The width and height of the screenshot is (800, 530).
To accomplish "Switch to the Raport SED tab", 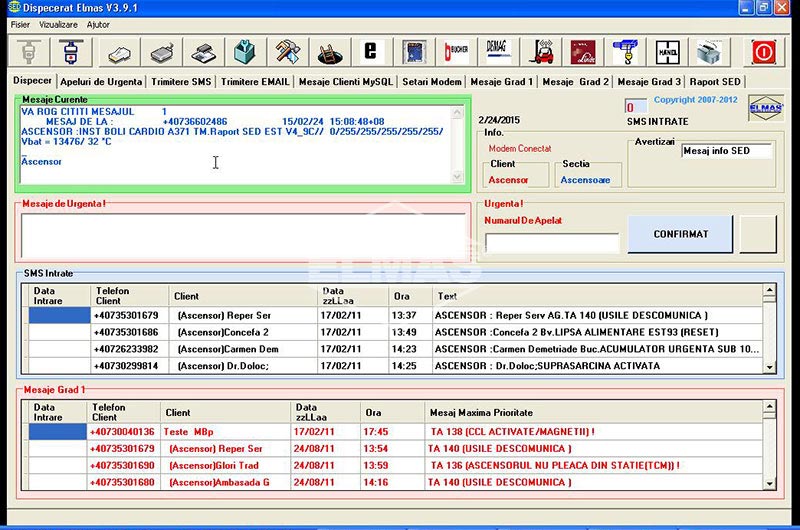I will 715,82.
